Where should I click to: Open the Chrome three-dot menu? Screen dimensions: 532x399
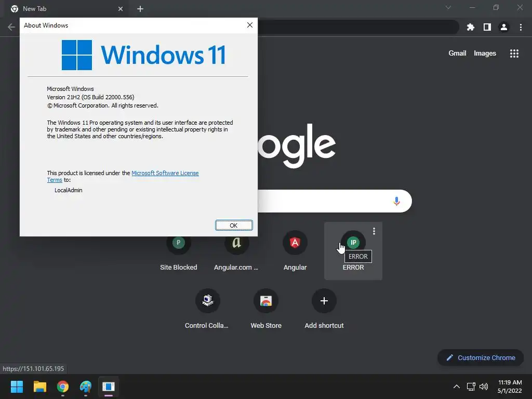[521, 27]
